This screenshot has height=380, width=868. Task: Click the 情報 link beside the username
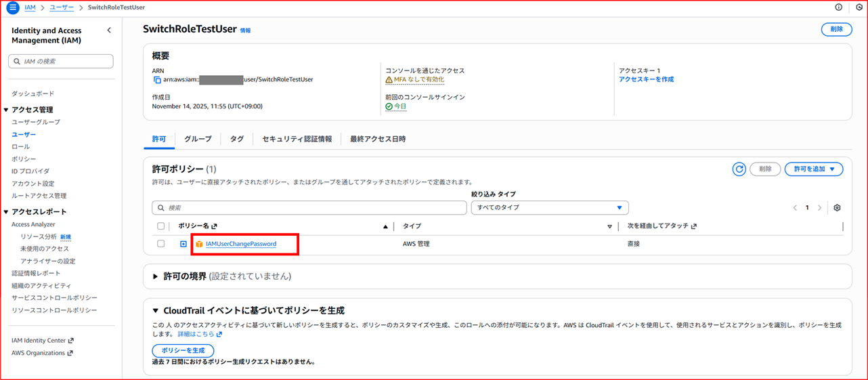245,30
